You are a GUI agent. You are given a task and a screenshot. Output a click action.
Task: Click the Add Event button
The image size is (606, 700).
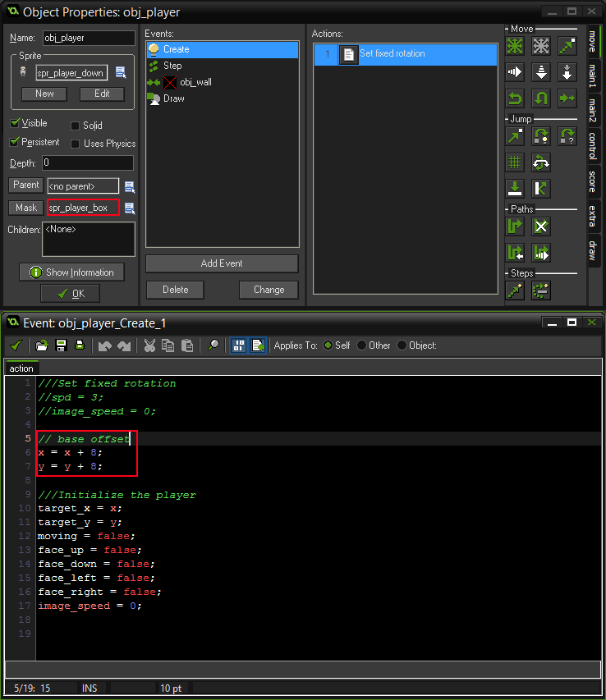(222, 263)
